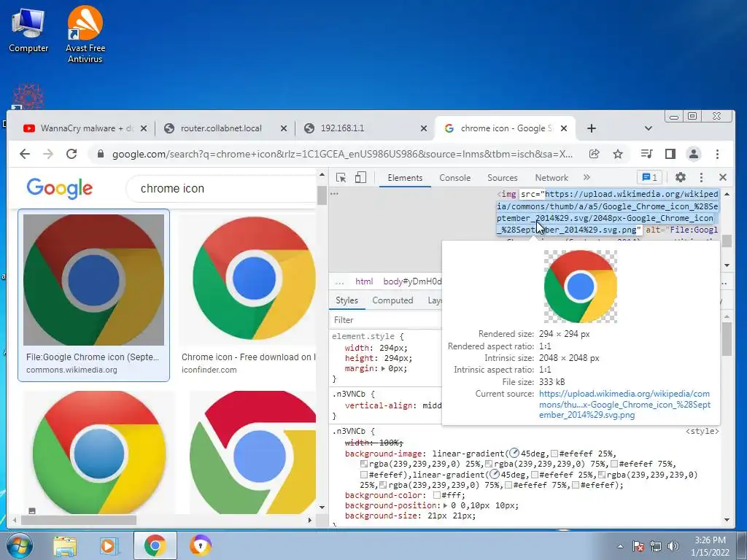Click the Chrome taskbar button

pyautogui.click(x=155, y=545)
